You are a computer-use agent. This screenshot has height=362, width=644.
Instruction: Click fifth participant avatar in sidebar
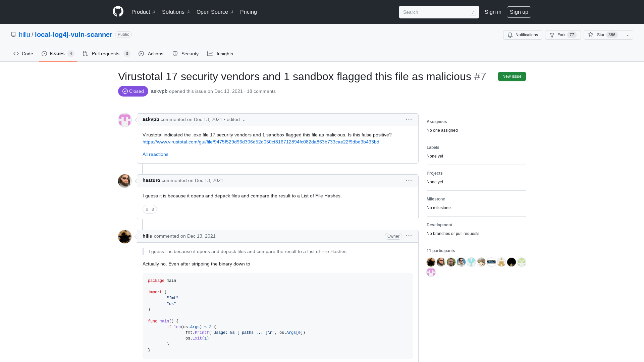[471, 262]
